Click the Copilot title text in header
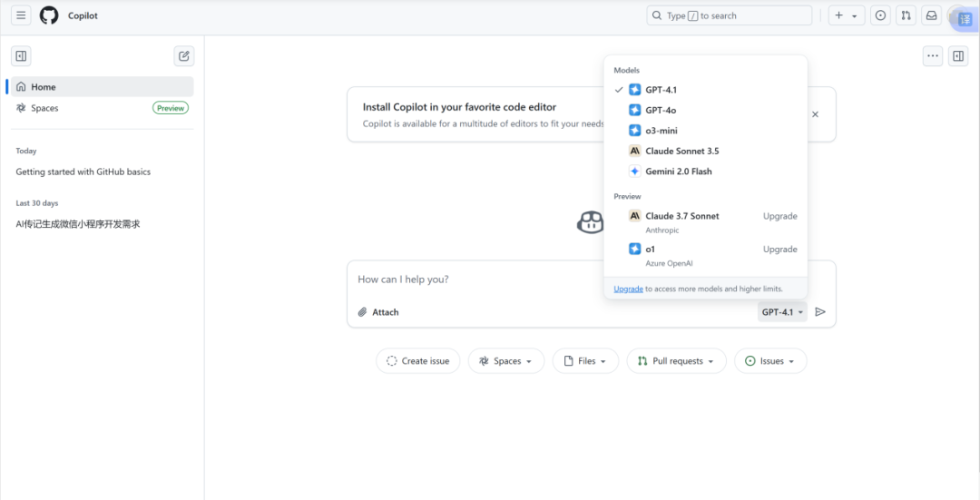980x500 pixels. tap(83, 15)
